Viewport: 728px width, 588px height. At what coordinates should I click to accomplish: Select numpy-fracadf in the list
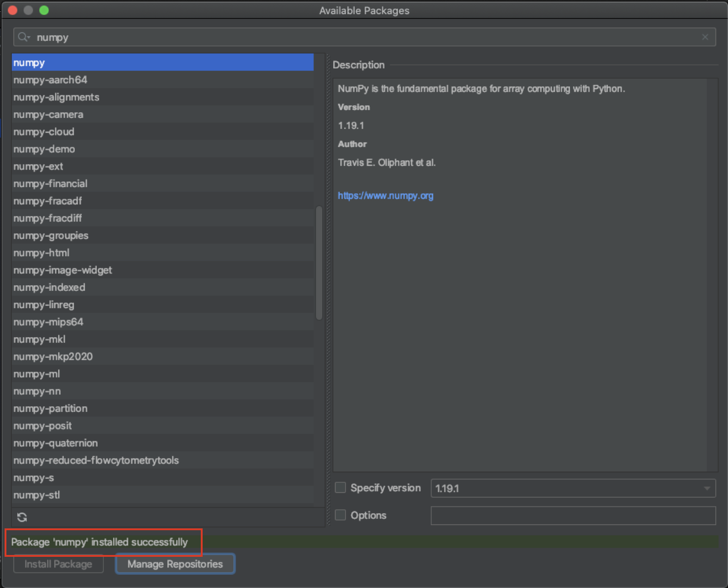(x=163, y=201)
